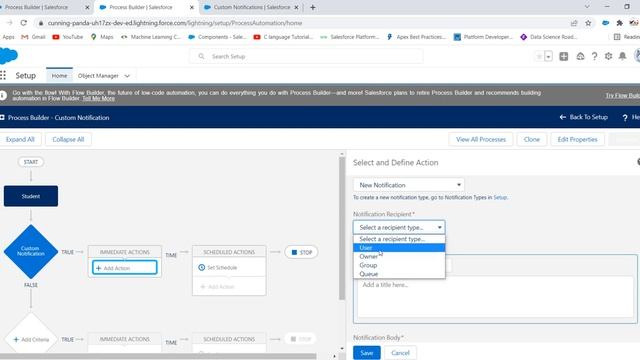Click the Setup link for Notification Types
This screenshot has width=640, height=360.
pyautogui.click(x=500, y=197)
